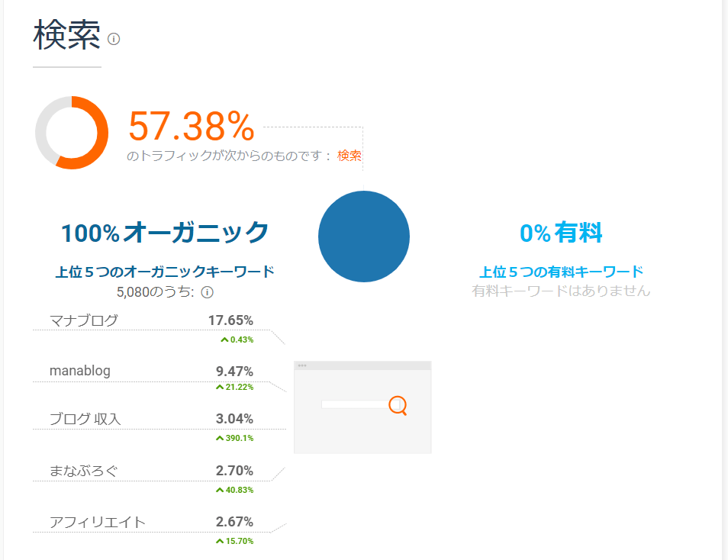Click the orange 検索 link
The width and height of the screenshot is (728, 560).
350,156
